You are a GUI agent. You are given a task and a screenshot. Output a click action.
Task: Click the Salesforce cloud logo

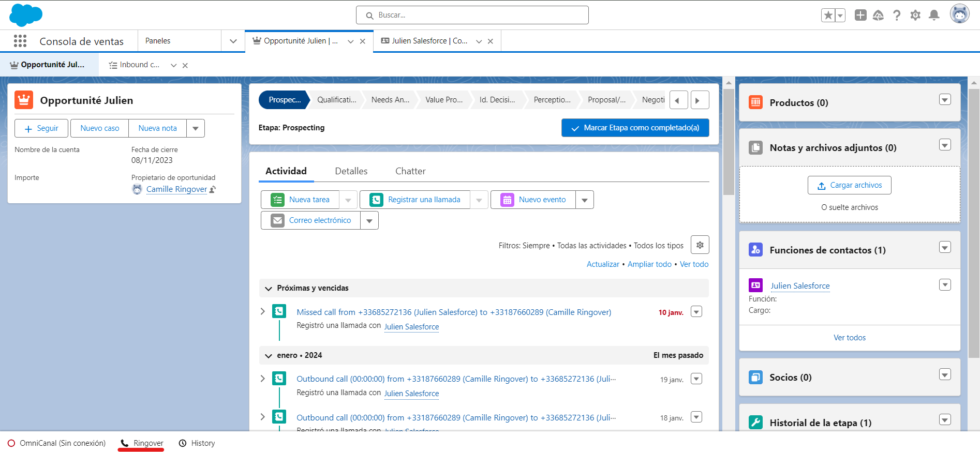pyautogui.click(x=26, y=15)
